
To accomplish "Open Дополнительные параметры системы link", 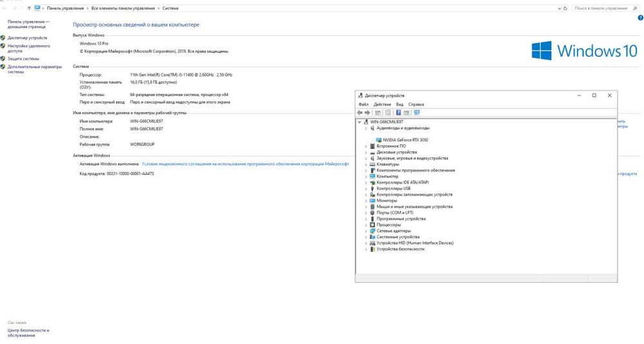I will 35,69.
